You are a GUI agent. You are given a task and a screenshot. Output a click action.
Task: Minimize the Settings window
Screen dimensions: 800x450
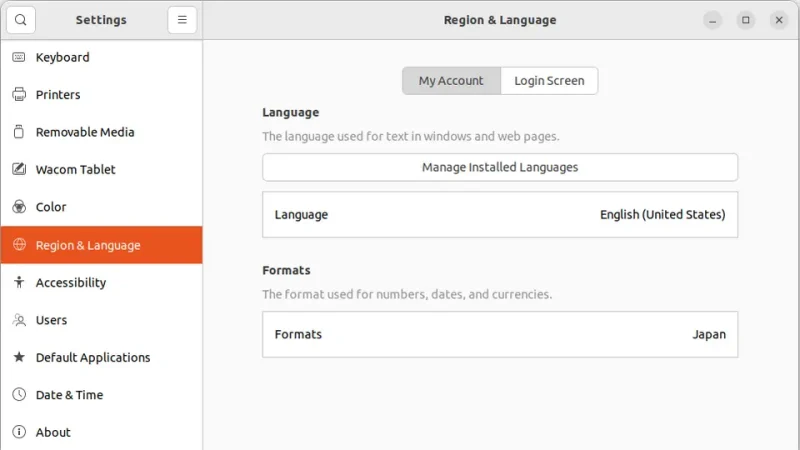pos(712,20)
